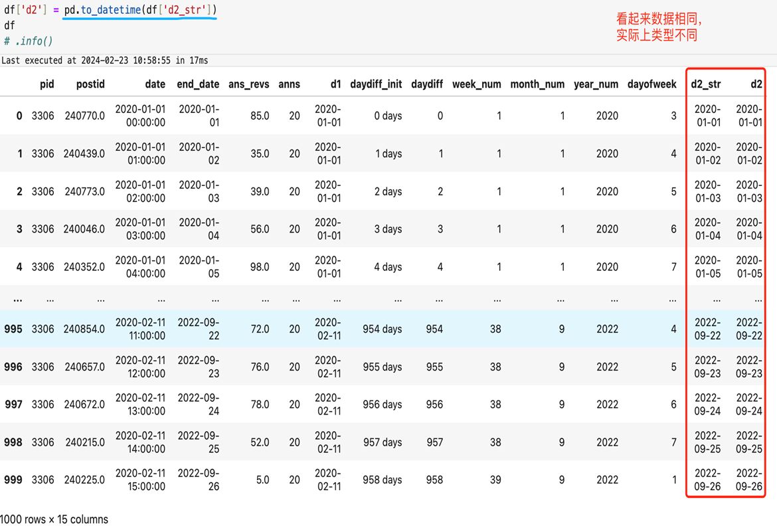777x532 pixels.
Task: Click ans_revs value 35.0
Action: pos(260,153)
